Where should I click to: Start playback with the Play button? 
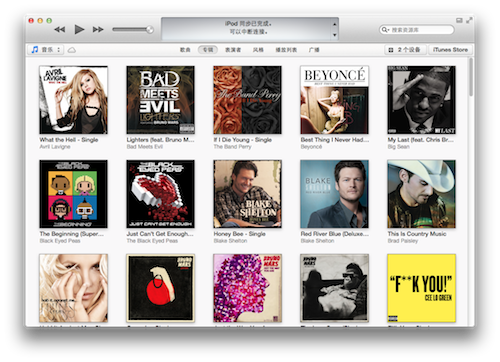click(79, 29)
